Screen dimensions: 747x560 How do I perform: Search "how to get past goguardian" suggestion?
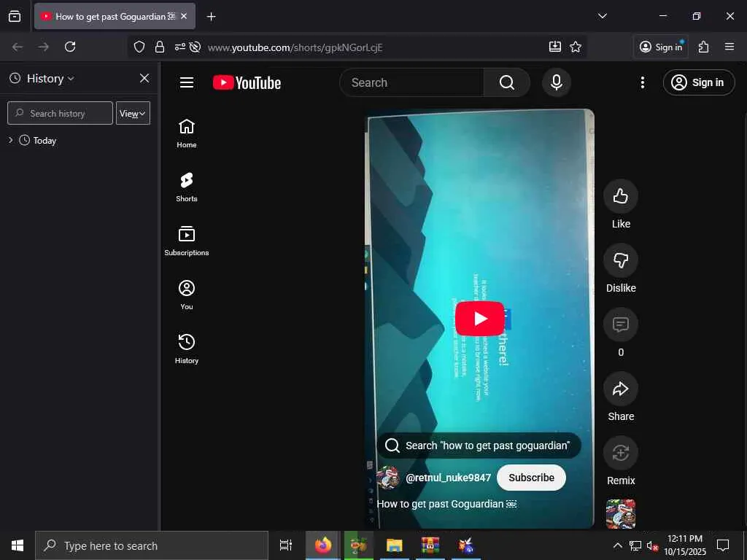tap(479, 446)
